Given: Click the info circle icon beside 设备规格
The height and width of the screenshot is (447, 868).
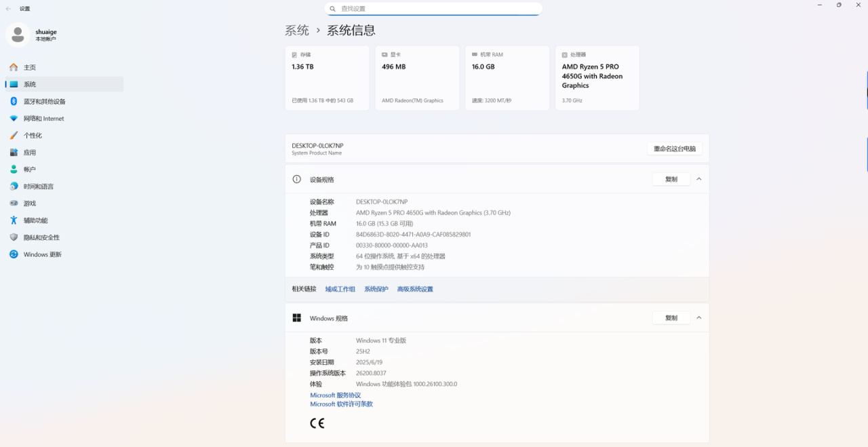Looking at the screenshot, I should pyautogui.click(x=296, y=179).
